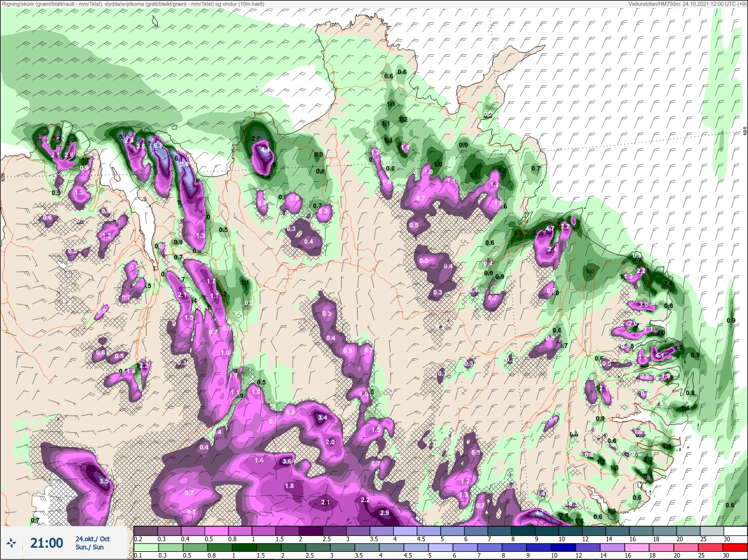Select the lightest green 0.1 rain swatch
The image size is (748, 560).
pyautogui.click(x=146, y=548)
